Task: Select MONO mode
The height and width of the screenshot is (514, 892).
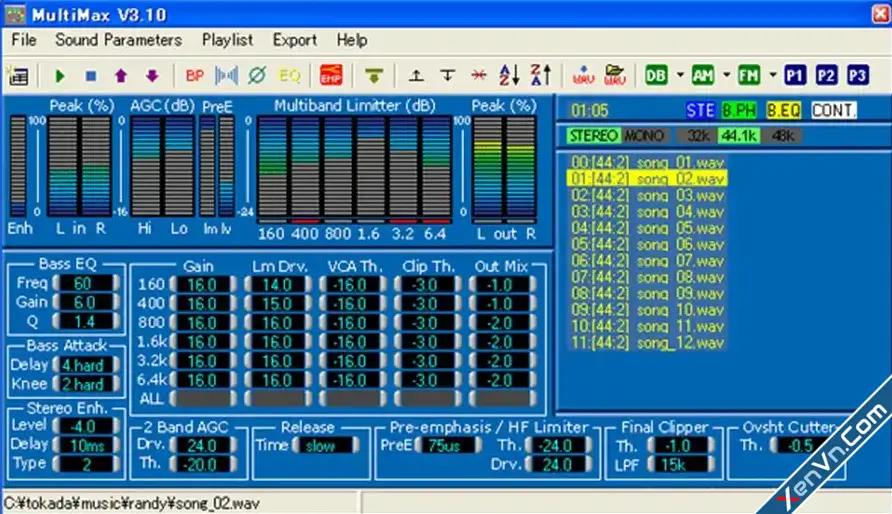Action: [643, 136]
